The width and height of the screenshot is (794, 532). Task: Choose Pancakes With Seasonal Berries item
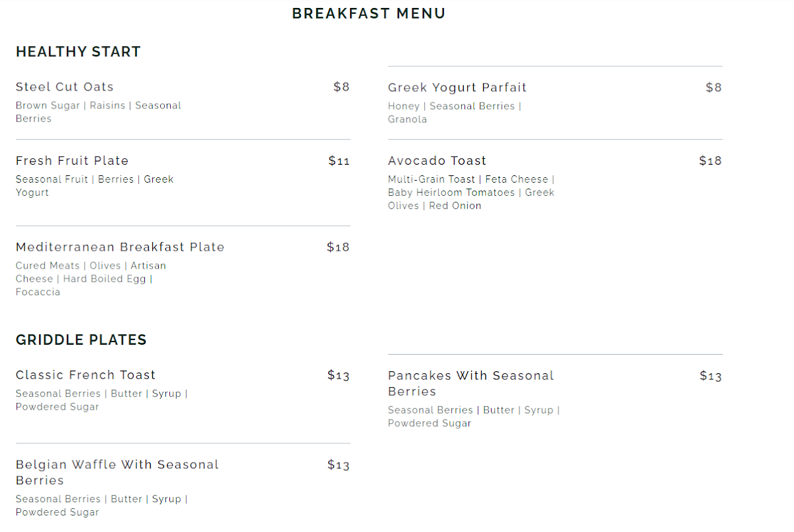[x=471, y=383]
